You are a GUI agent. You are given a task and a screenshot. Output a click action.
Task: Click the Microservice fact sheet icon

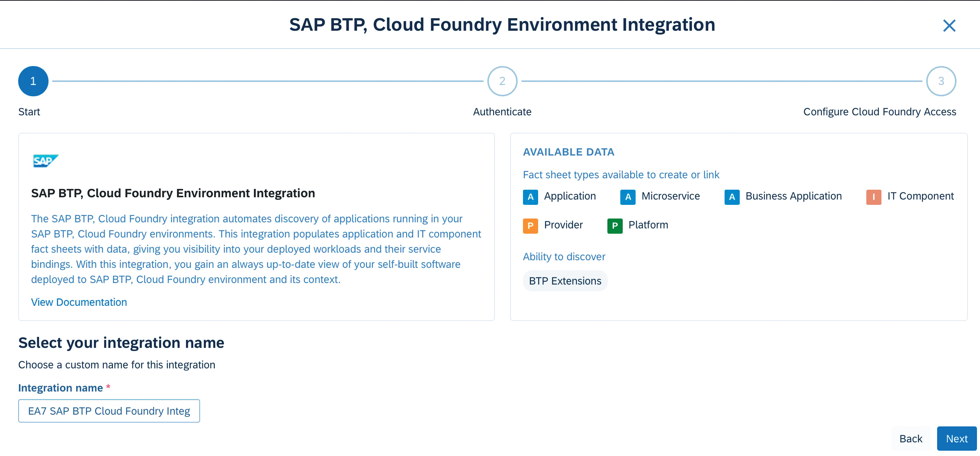click(x=628, y=197)
